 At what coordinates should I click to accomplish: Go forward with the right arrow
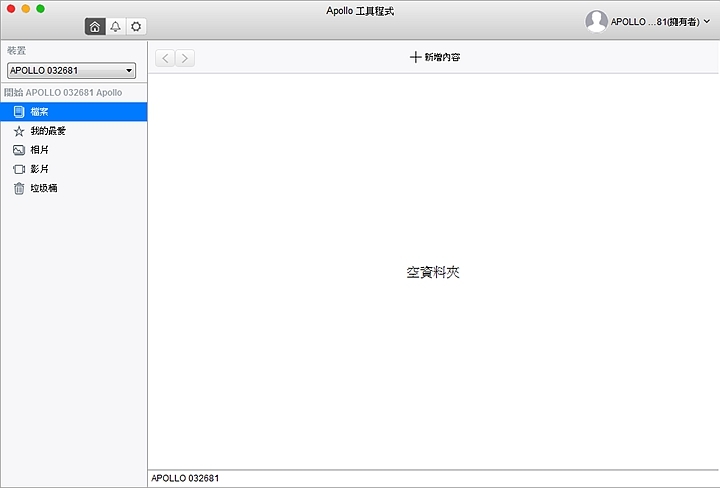[x=185, y=58]
